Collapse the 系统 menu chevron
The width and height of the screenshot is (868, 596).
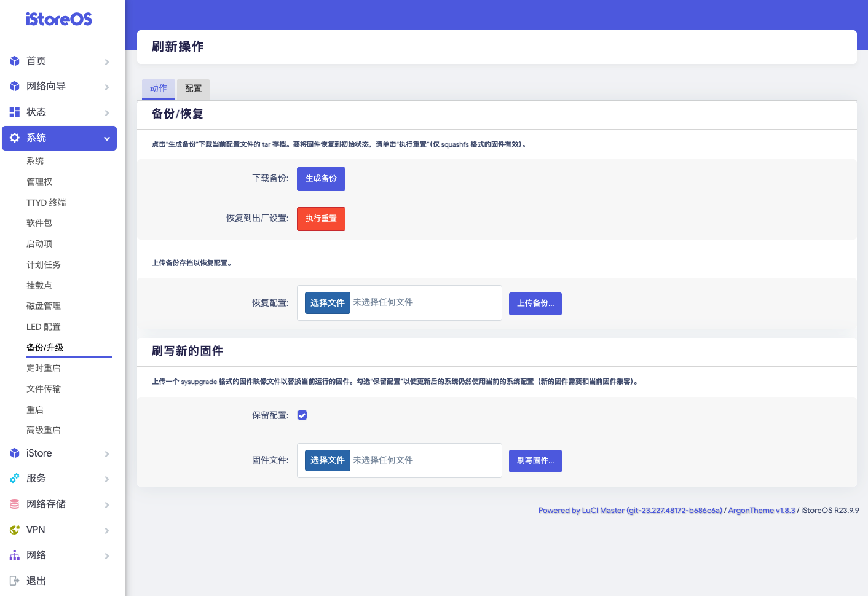click(106, 138)
